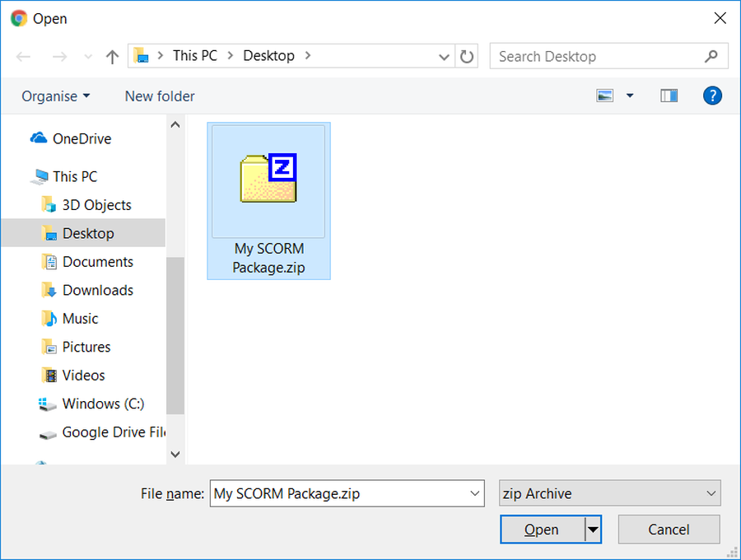
Task: Select the My SCORM Package.zip thumbnail
Action: pyautogui.click(x=268, y=181)
